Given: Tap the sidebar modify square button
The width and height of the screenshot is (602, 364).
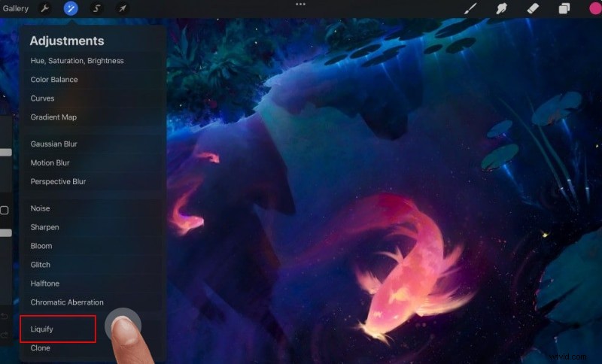Looking at the screenshot, I should [5, 210].
